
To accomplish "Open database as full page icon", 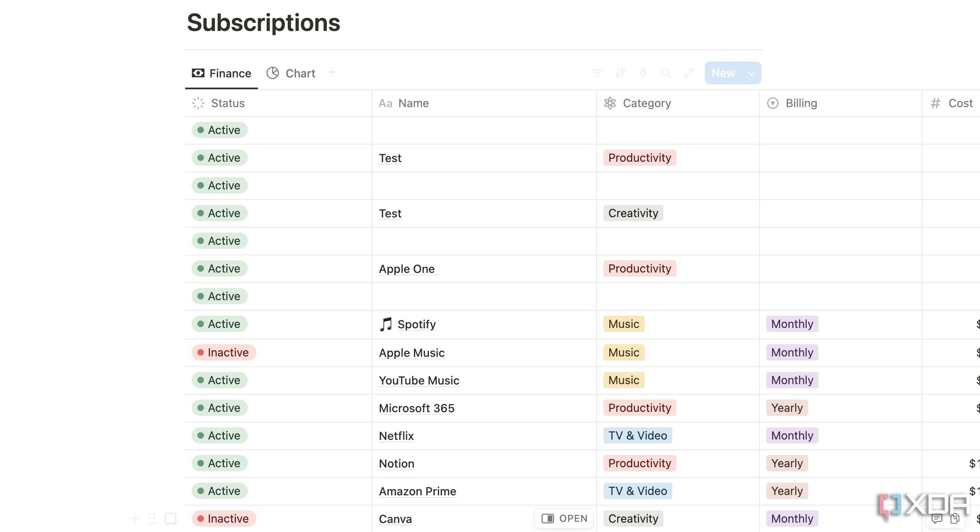I will pyautogui.click(x=689, y=73).
